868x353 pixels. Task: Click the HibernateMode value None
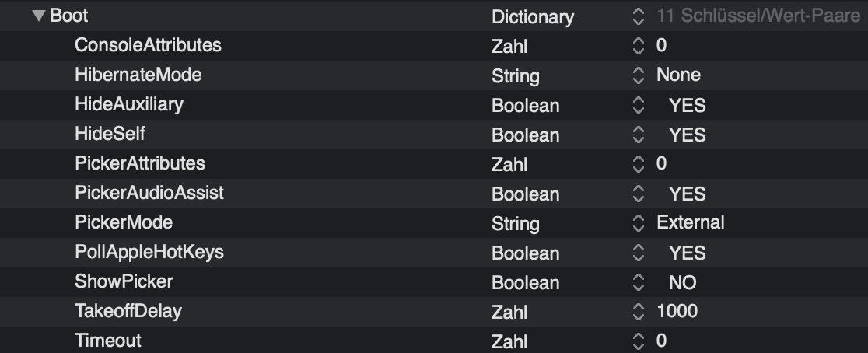click(678, 75)
